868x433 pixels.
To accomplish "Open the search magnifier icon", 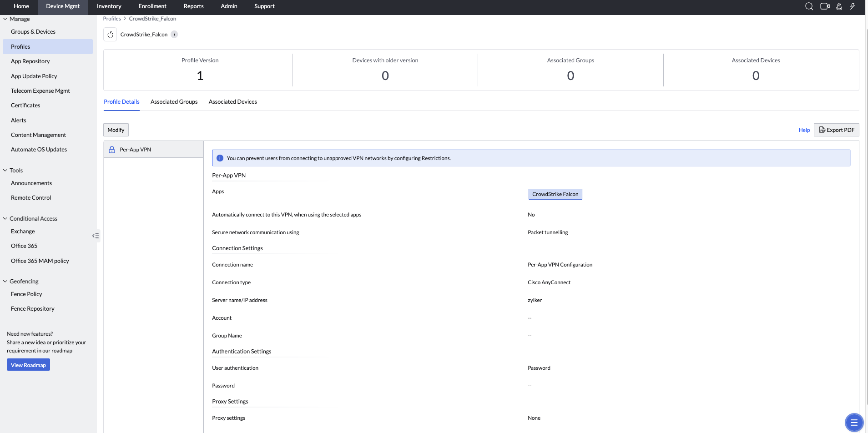I will (809, 6).
